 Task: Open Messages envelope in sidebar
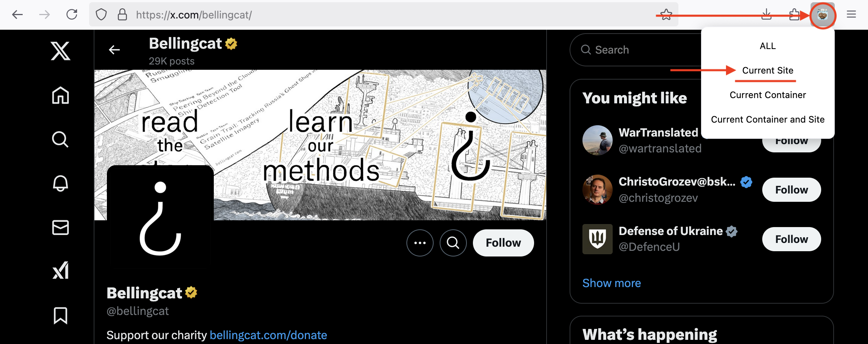click(60, 227)
